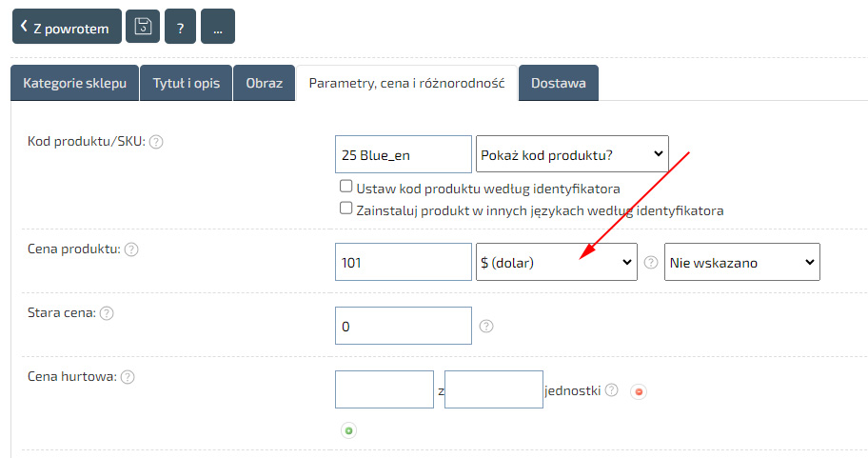Open the Nie wskazano dropdown
The height and width of the screenshot is (458, 868).
pyautogui.click(x=740, y=263)
